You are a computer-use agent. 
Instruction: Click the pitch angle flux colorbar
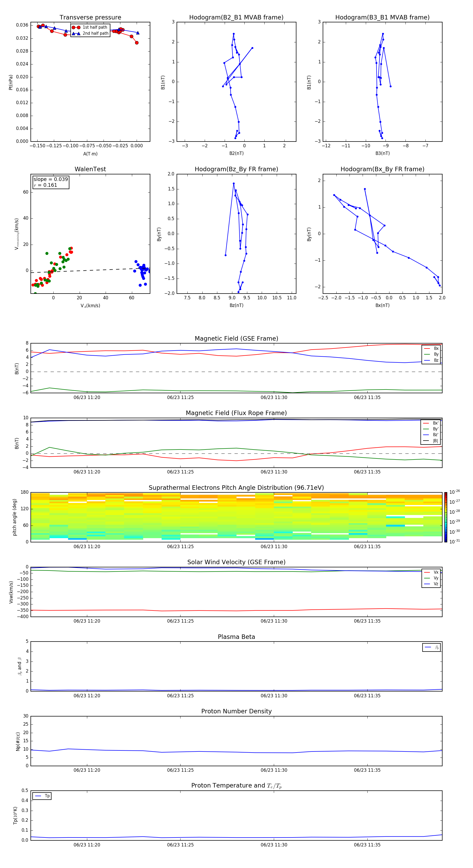click(x=446, y=517)
